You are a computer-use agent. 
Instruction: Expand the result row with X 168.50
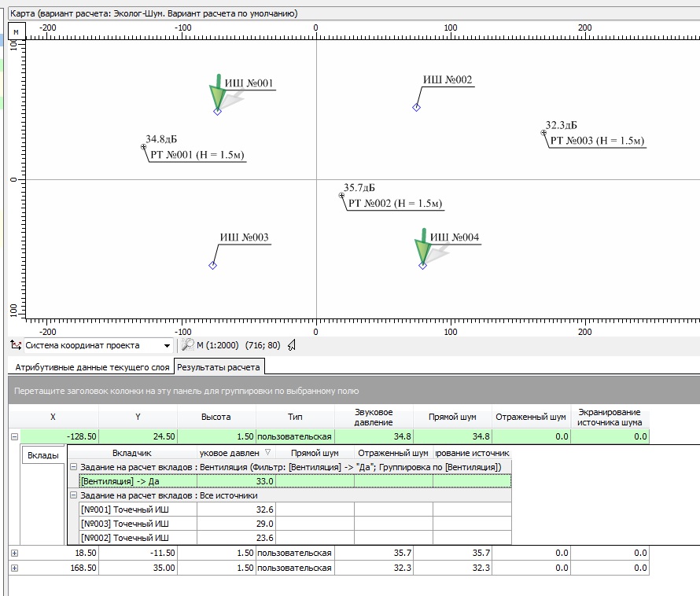[13, 568]
